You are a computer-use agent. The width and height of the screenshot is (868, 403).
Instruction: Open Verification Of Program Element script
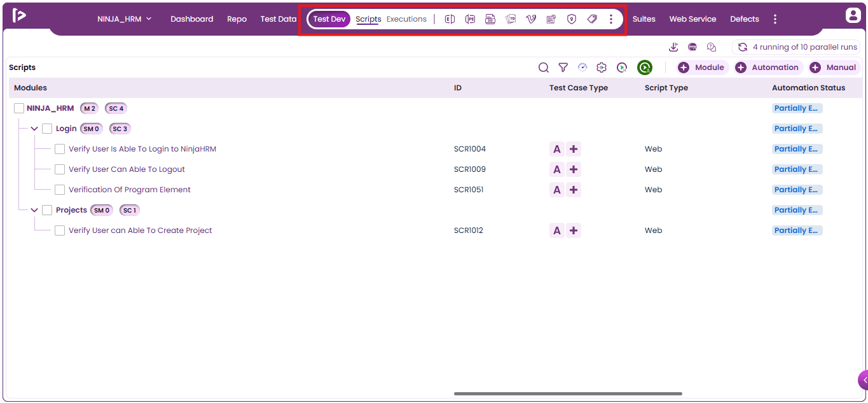pyautogui.click(x=130, y=190)
